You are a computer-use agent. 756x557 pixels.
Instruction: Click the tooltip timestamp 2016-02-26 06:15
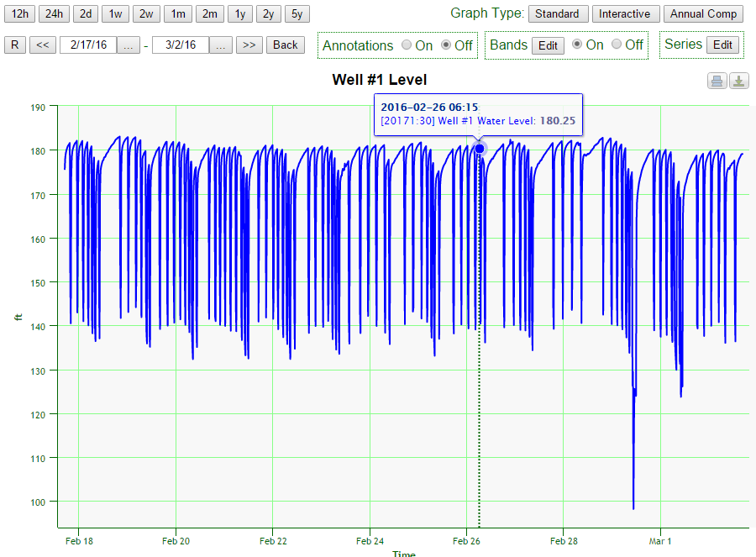click(429, 107)
